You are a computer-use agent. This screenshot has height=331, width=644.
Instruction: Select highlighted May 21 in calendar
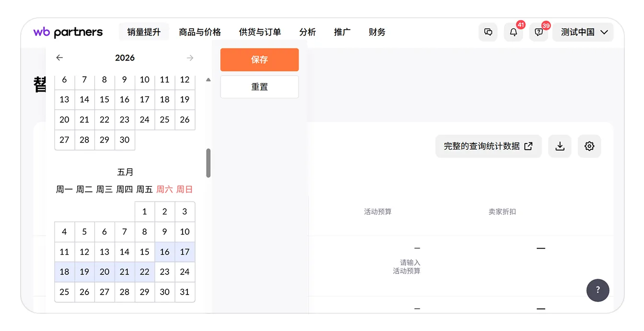(x=125, y=272)
